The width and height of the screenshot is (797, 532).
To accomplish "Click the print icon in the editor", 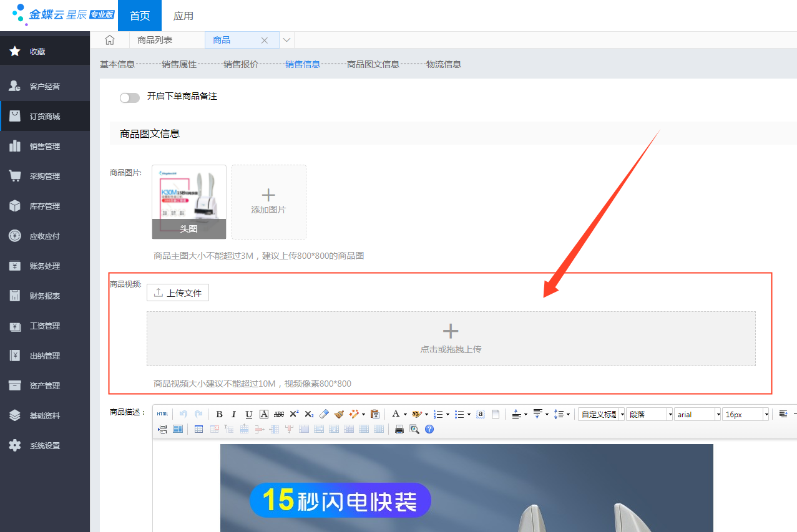I will coord(399,429).
